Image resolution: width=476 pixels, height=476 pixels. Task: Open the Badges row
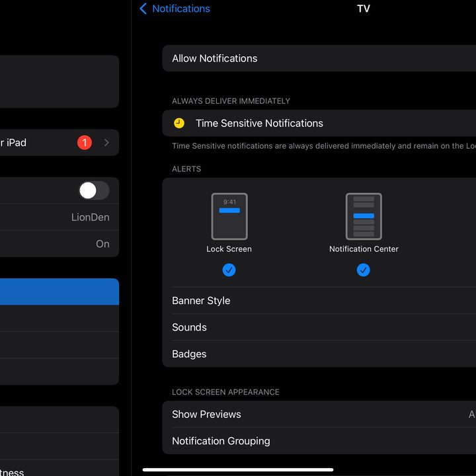pos(319,354)
